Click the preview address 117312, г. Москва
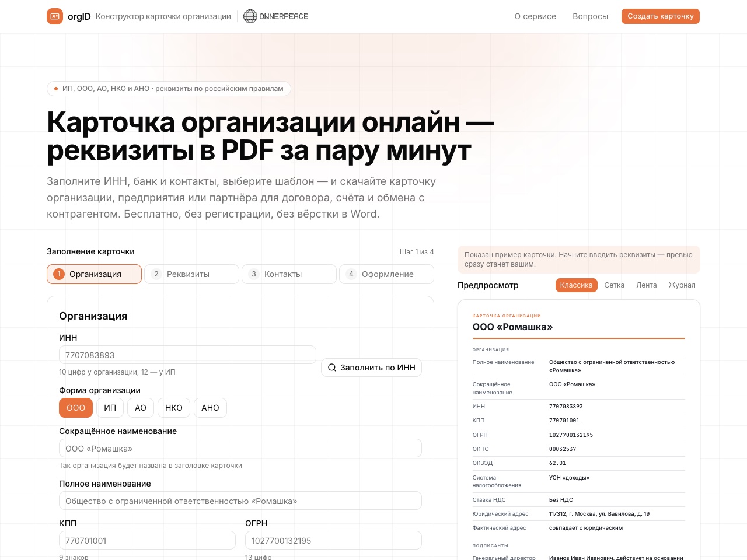 coord(599,514)
